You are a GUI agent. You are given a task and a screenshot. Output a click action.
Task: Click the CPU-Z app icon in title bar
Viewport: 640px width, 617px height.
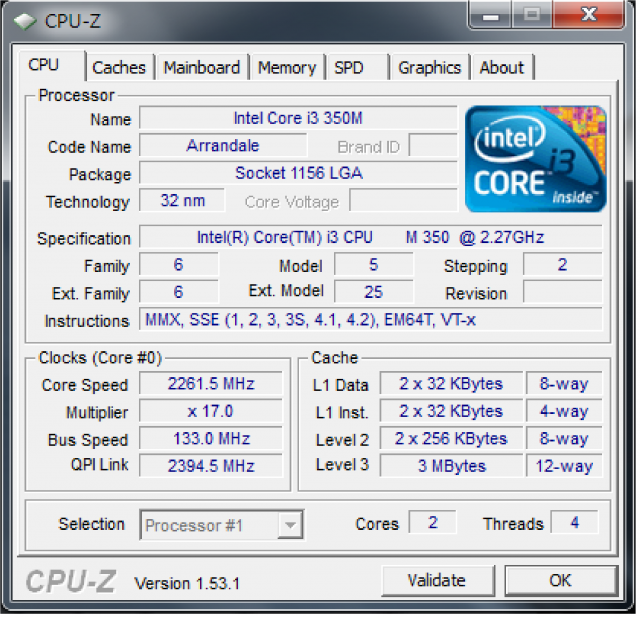[x=25, y=22]
